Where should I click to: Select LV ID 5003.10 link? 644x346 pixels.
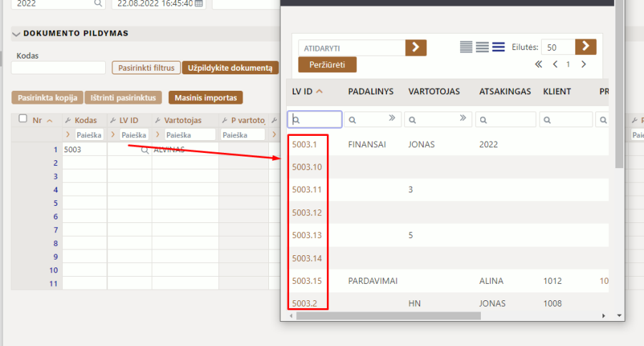pos(307,167)
